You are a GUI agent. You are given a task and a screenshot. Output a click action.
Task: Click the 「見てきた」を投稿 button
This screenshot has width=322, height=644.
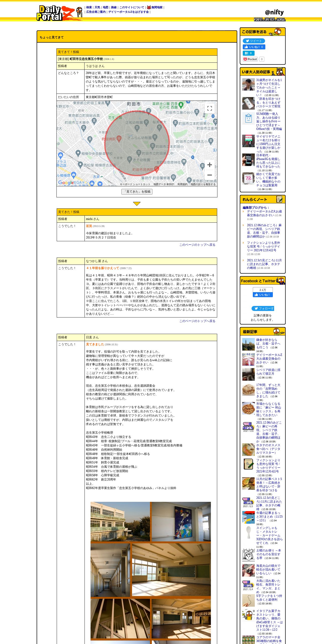[x=137, y=192]
